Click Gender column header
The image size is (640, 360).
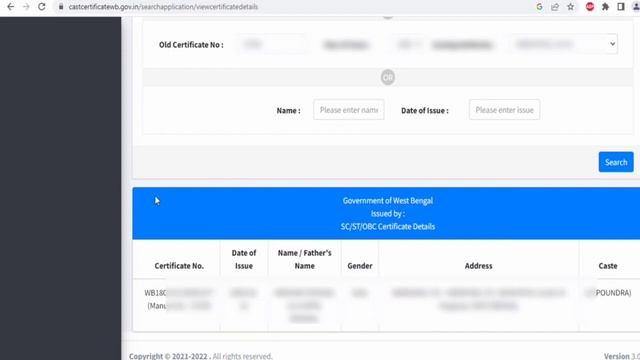pos(360,266)
